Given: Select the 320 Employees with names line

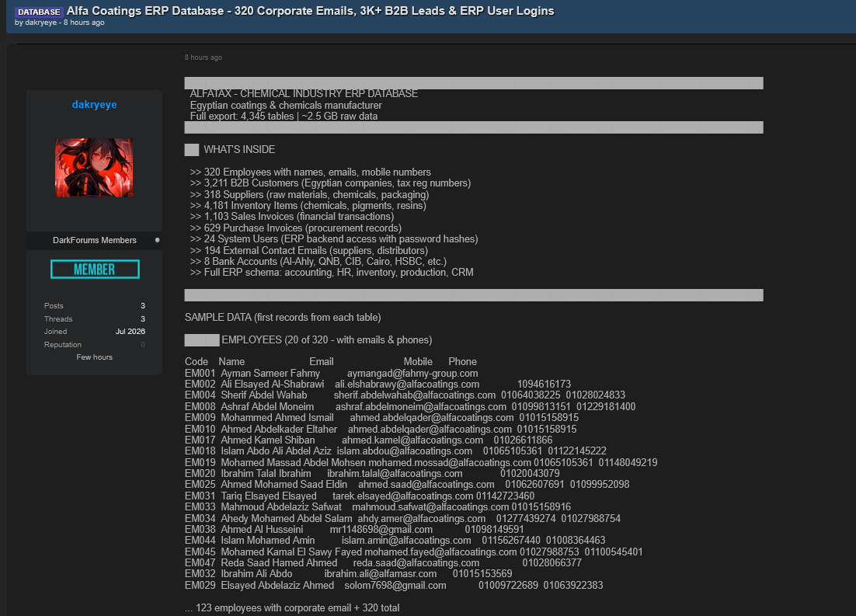Looking at the screenshot, I should pyautogui.click(x=311, y=172).
